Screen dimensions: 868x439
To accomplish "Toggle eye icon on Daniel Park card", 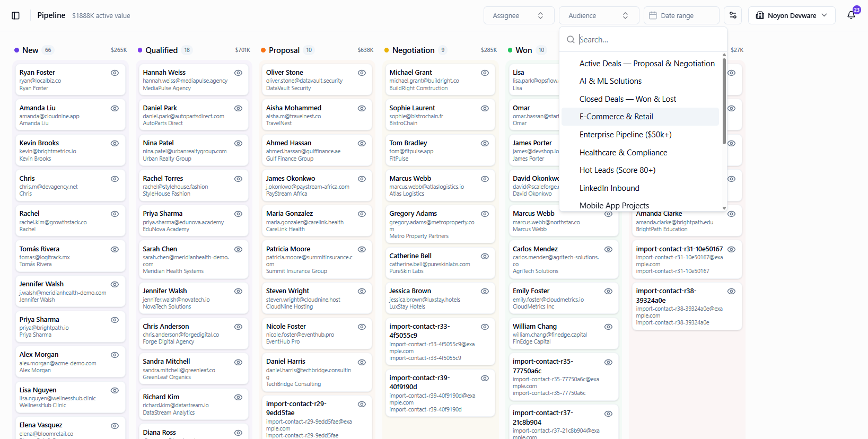I will [x=238, y=108].
